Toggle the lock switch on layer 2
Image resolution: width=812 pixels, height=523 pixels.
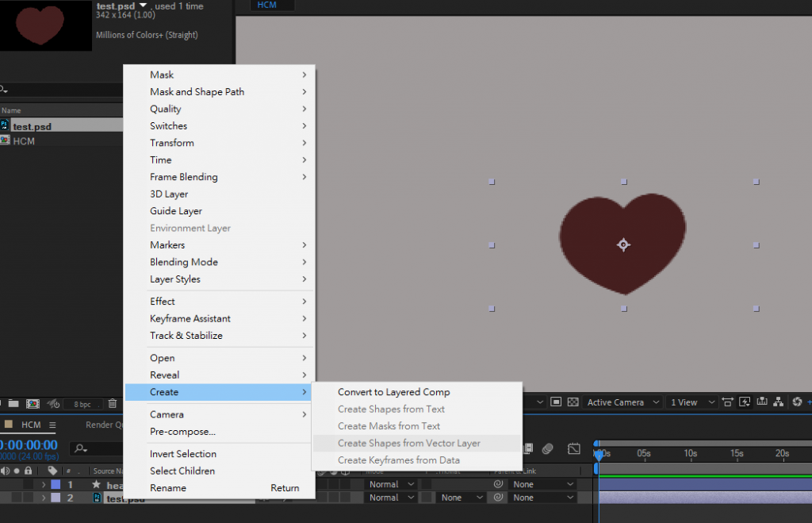click(x=28, y=498)
